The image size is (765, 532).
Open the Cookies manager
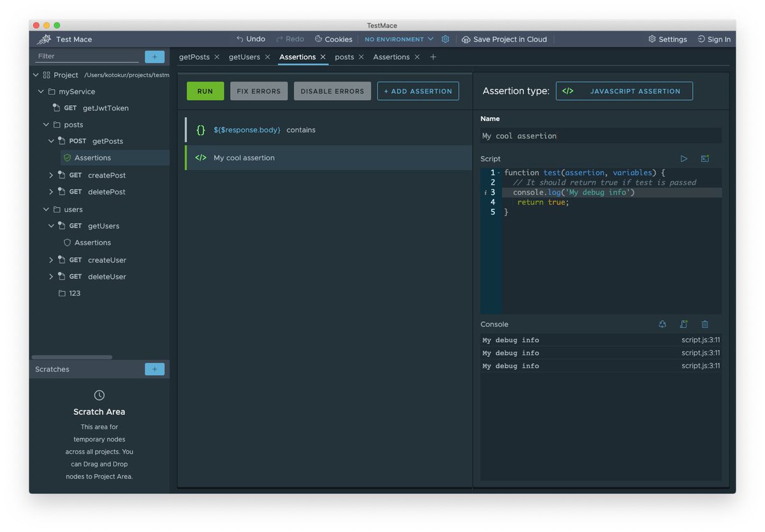point(333,39)
